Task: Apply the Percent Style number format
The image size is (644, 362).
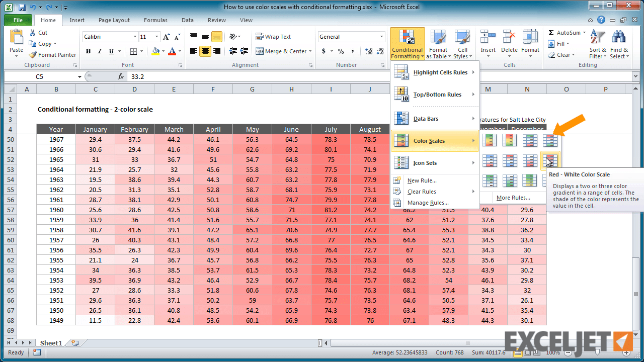Action: pyautogui.click(x=340, y=51)
